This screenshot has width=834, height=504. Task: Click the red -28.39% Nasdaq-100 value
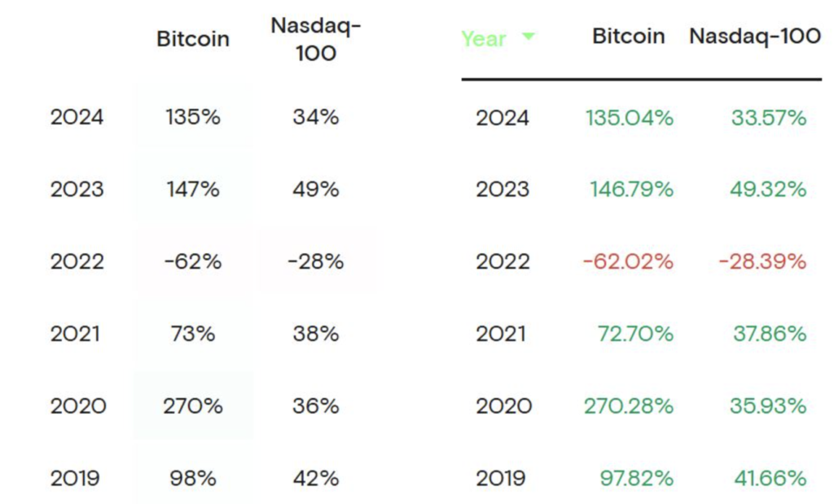click(762, 261)
